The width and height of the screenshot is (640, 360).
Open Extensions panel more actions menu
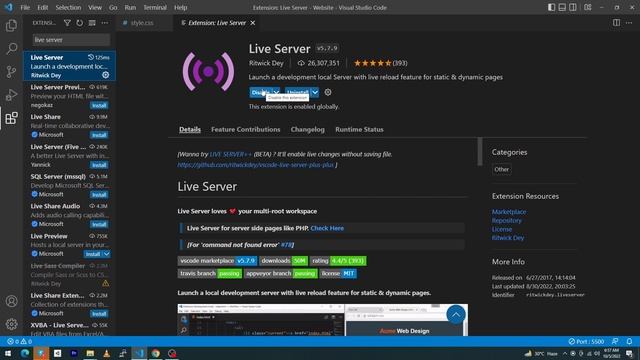click(105, 23)
